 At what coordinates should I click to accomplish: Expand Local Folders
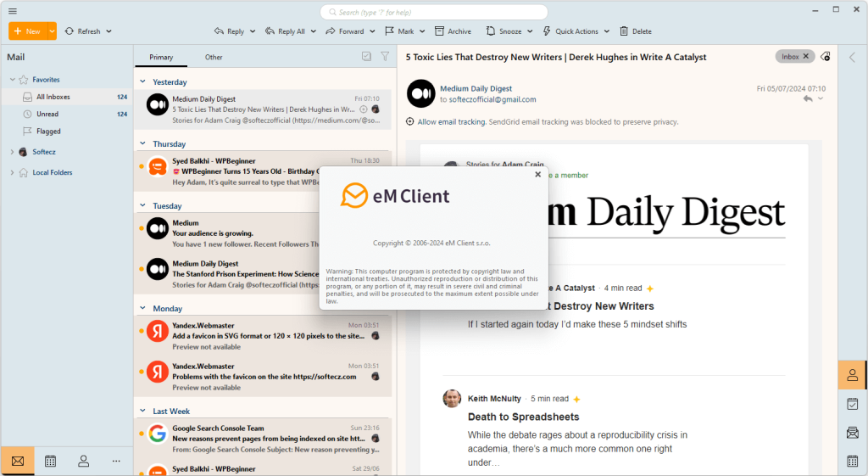tap(12, 172)
